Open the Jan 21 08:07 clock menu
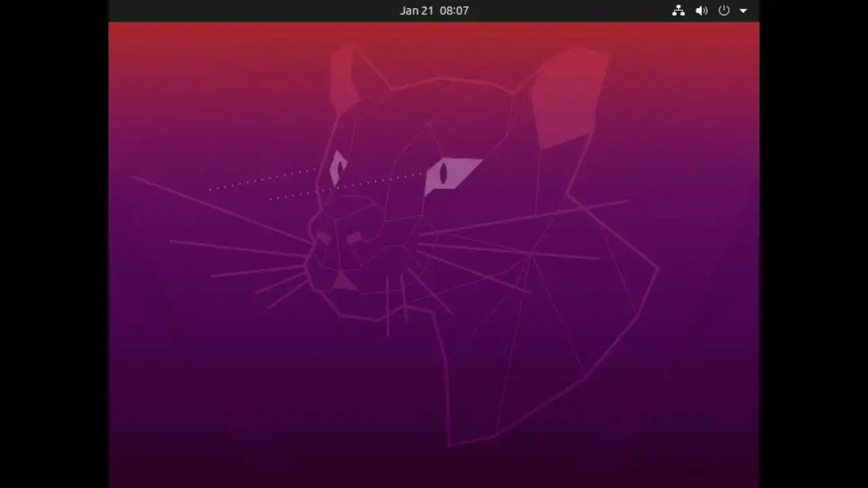 pyautogui.click(x=434, y=10)
